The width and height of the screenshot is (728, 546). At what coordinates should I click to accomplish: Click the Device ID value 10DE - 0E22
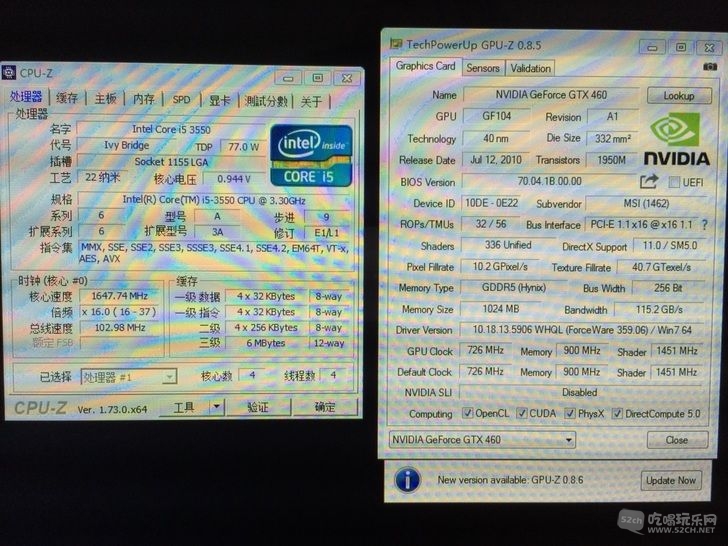(492, 203)
